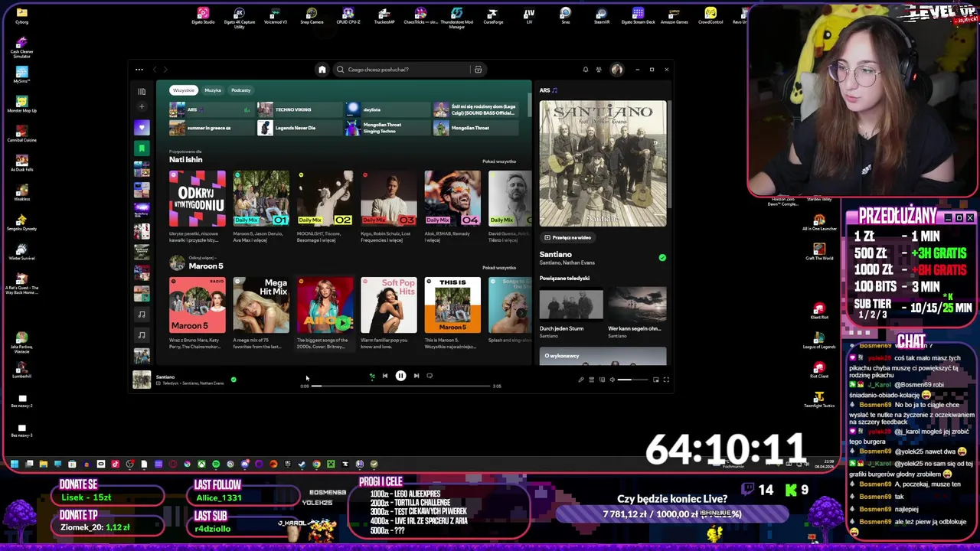
Task: Toggle smart shuffle in player bar
Action: click(372, 376)
